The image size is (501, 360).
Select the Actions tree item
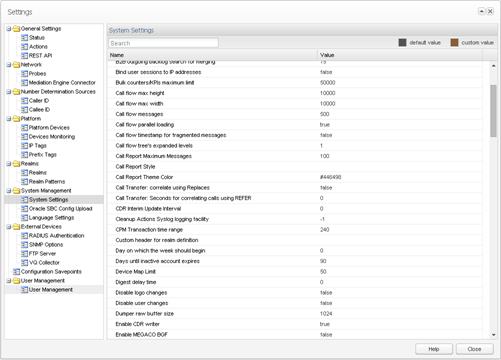tap(38, 47)
